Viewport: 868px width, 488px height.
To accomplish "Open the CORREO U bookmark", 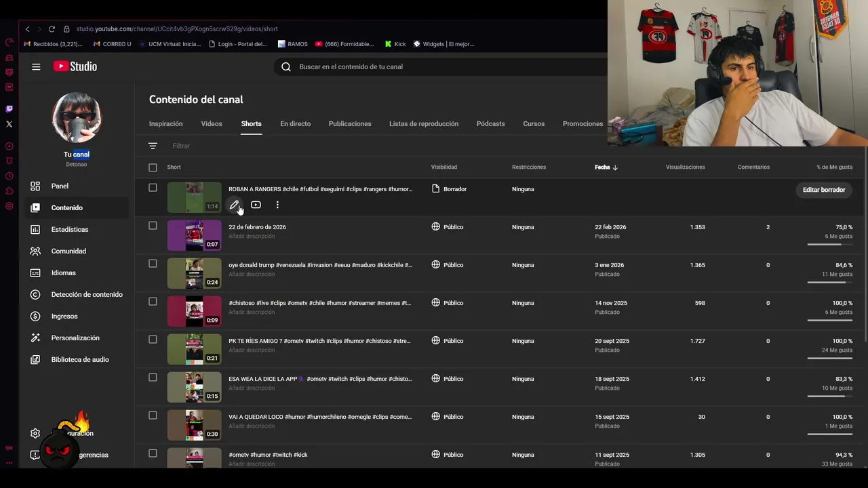I will point(112,44).
